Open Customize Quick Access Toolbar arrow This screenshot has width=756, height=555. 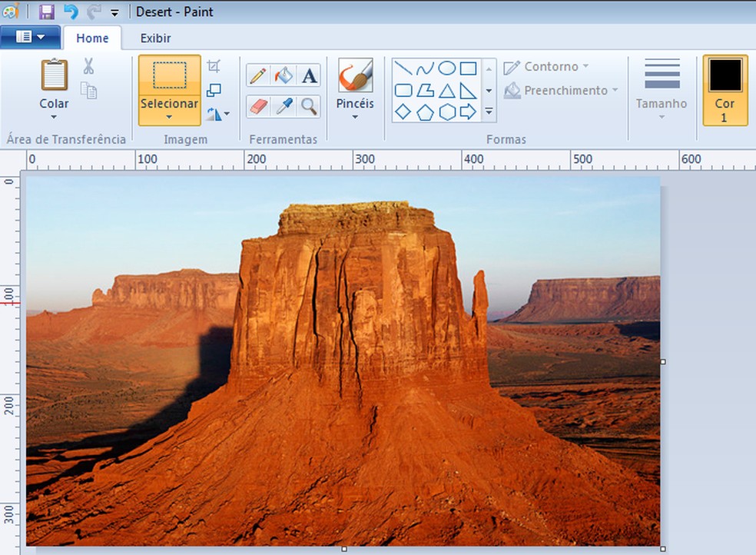click(x=114, y=13)
